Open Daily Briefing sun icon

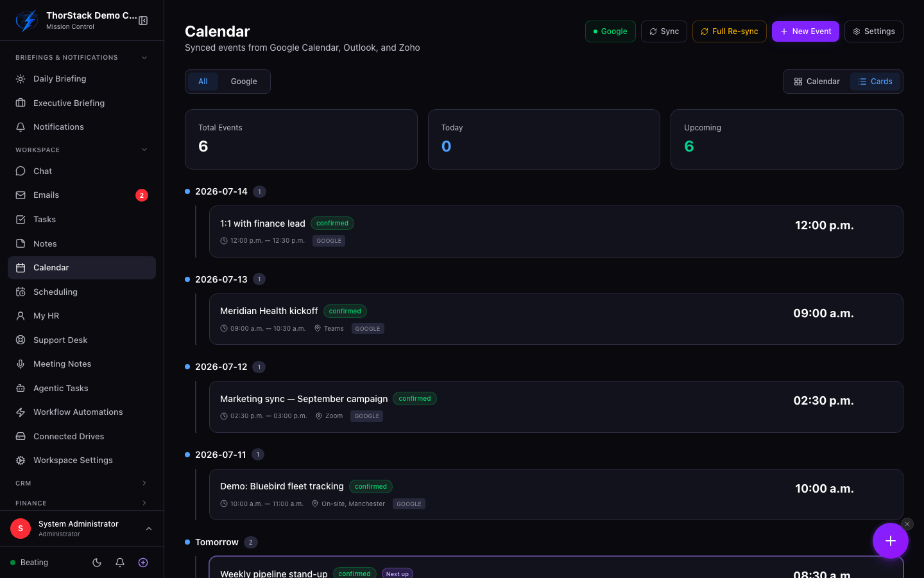[21, 79]
